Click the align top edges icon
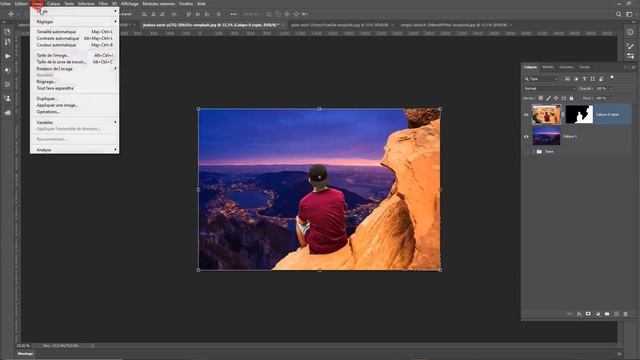This screenshot has width=640, height=360. (189, 14)
